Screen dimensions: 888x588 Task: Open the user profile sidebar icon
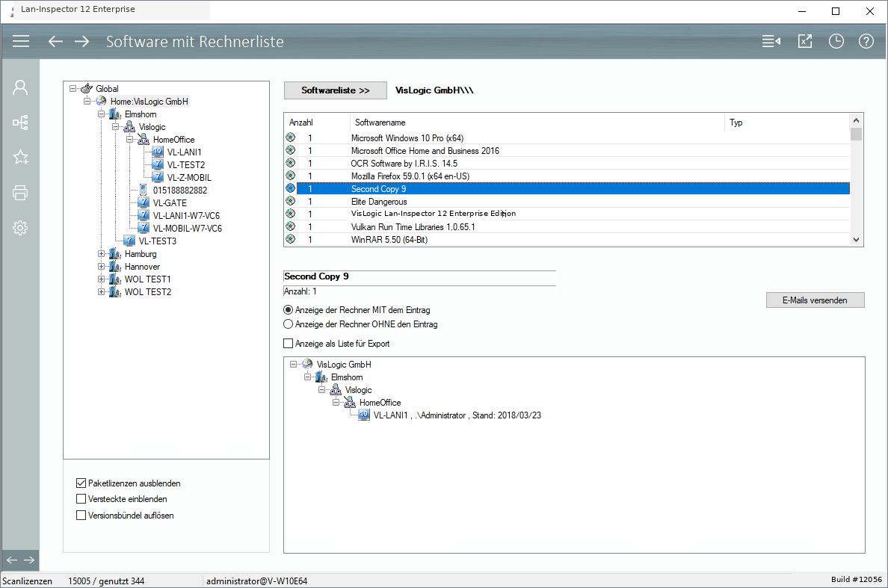point(20,87)
